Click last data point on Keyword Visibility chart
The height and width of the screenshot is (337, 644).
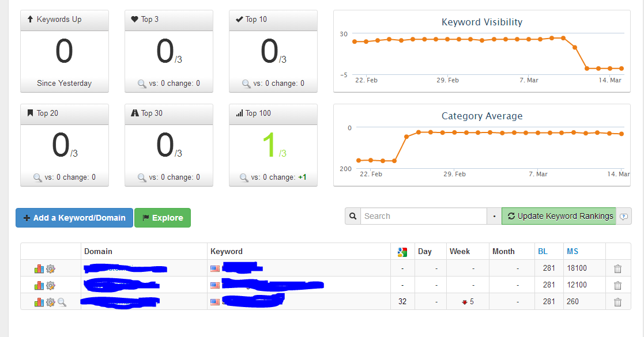[622, 69]
